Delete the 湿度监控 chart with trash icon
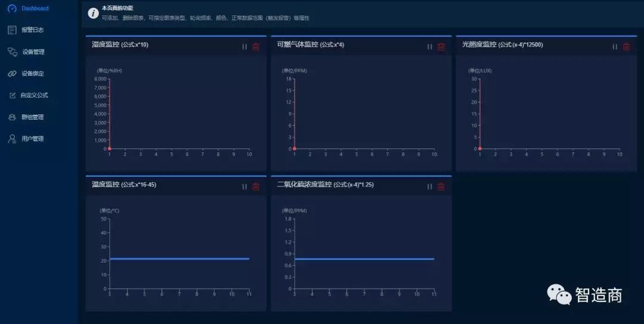The width and height of the screenshot is (644, 324). coord(256,46)
